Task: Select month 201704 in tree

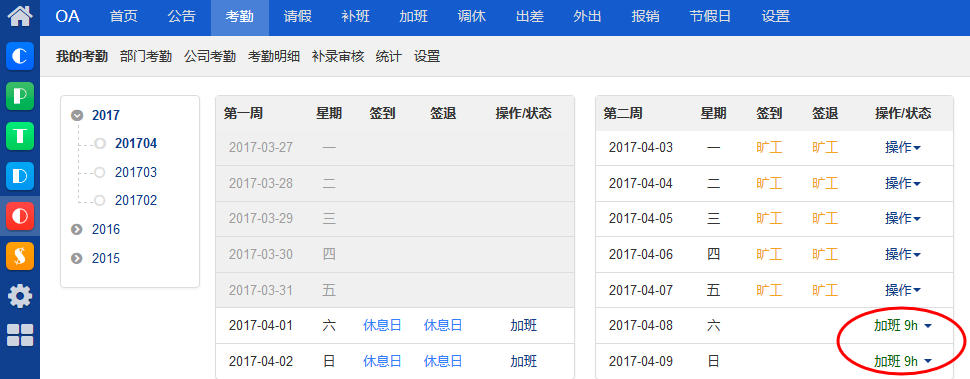Action: coord(136,144)
